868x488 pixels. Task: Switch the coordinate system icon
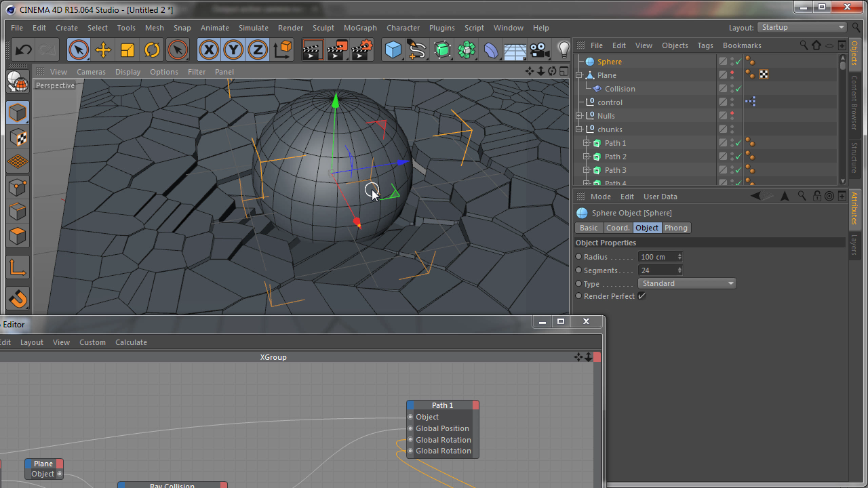[x=283, y=49]
